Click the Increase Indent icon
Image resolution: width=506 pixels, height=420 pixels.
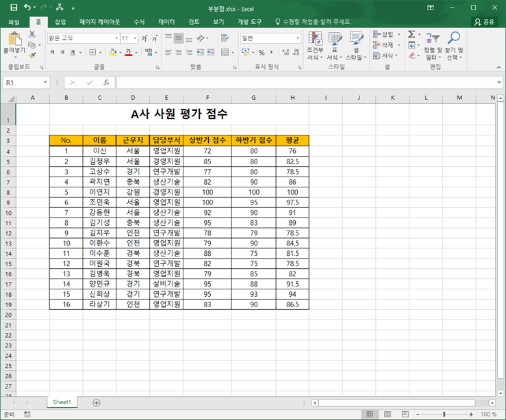coord(211,52)
